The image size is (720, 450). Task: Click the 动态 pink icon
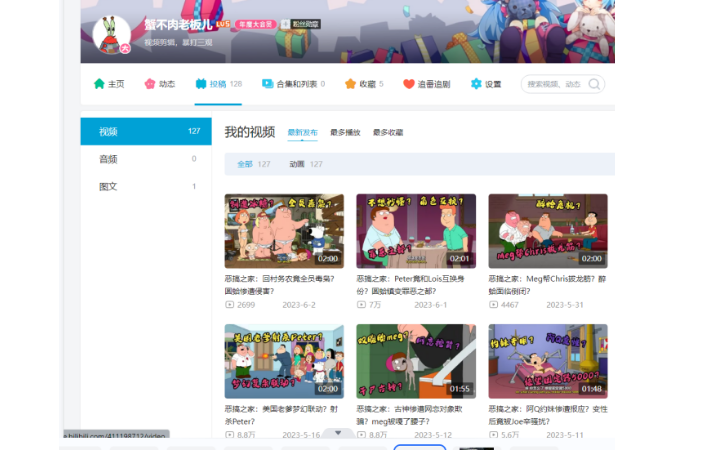pos(150,84)
